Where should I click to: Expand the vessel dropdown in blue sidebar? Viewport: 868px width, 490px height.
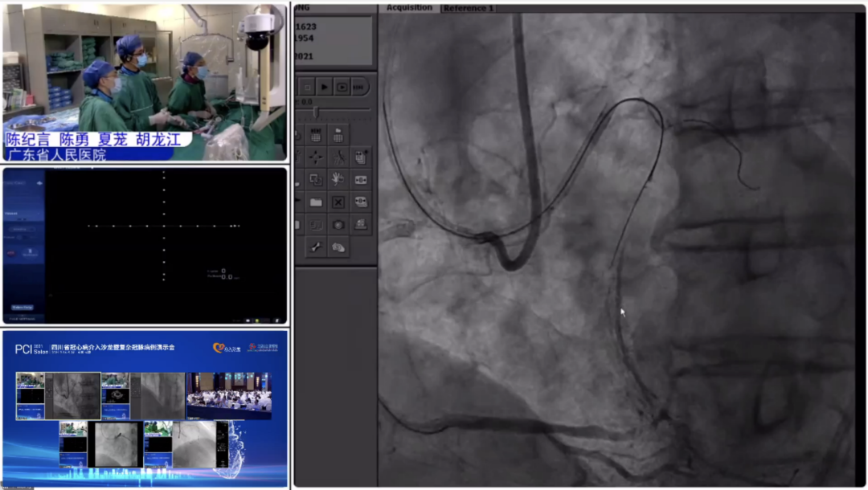(x=23, y=214)
